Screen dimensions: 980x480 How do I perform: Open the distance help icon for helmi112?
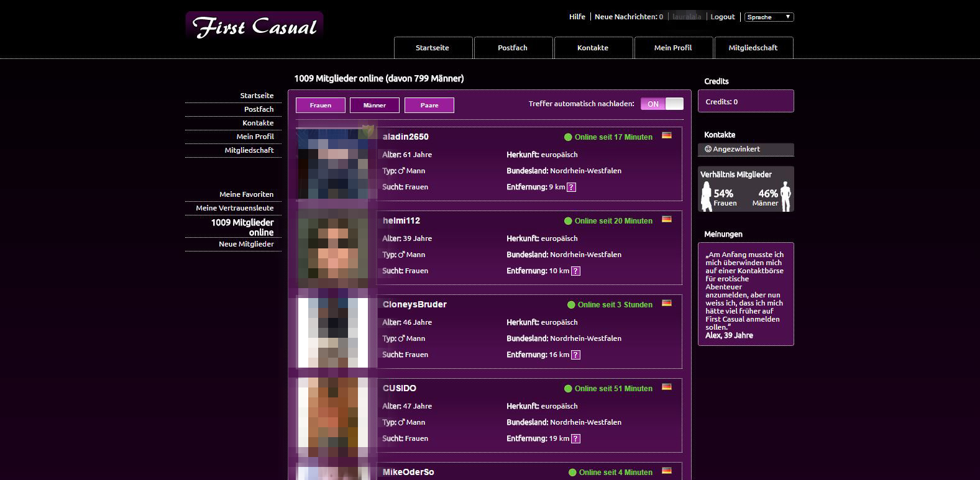[x=575, y=271]
